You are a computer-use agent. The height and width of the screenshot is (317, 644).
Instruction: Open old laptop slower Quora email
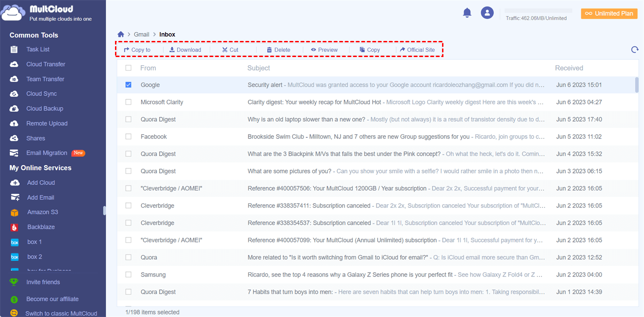[306, 119]
